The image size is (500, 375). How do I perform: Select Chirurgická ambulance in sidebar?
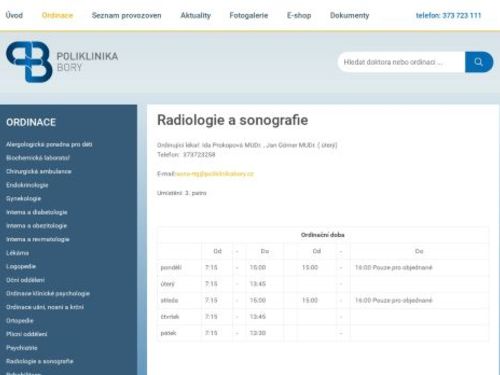pos(39,171)
